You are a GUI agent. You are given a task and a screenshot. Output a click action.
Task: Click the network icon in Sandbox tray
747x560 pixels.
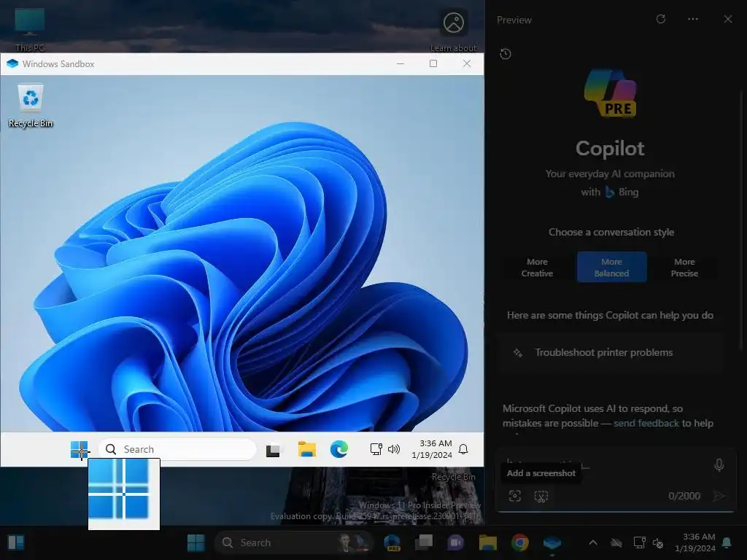pos(376,449)
